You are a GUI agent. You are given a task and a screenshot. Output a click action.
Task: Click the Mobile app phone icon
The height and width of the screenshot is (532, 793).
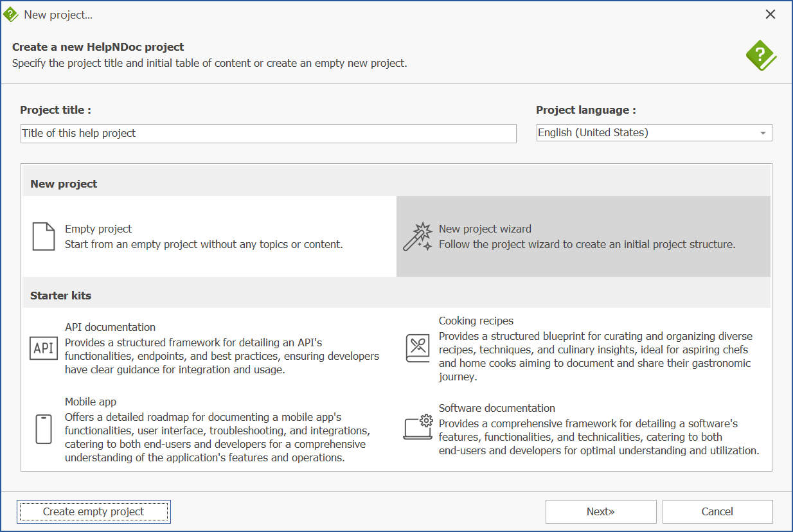click(44, 429)
